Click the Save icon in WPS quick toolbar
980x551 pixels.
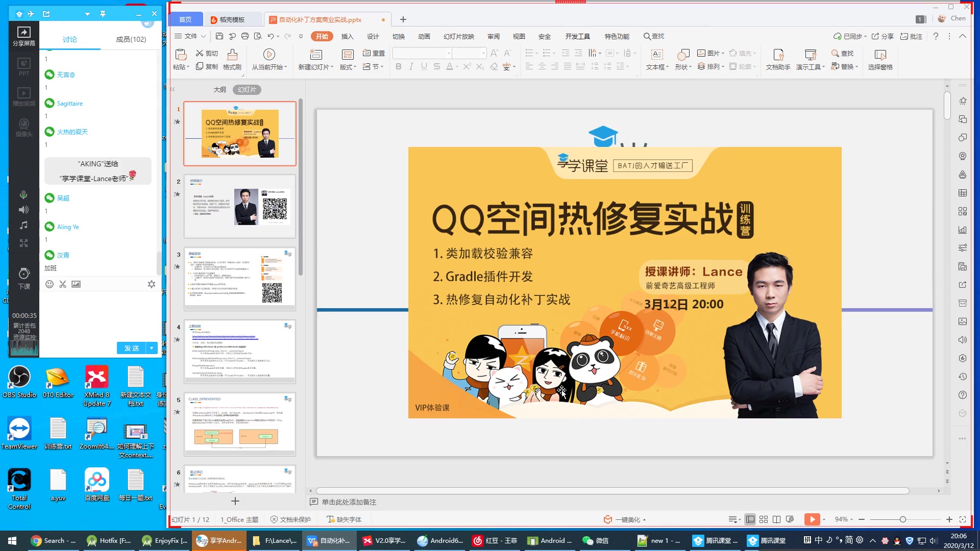(219, 36)
